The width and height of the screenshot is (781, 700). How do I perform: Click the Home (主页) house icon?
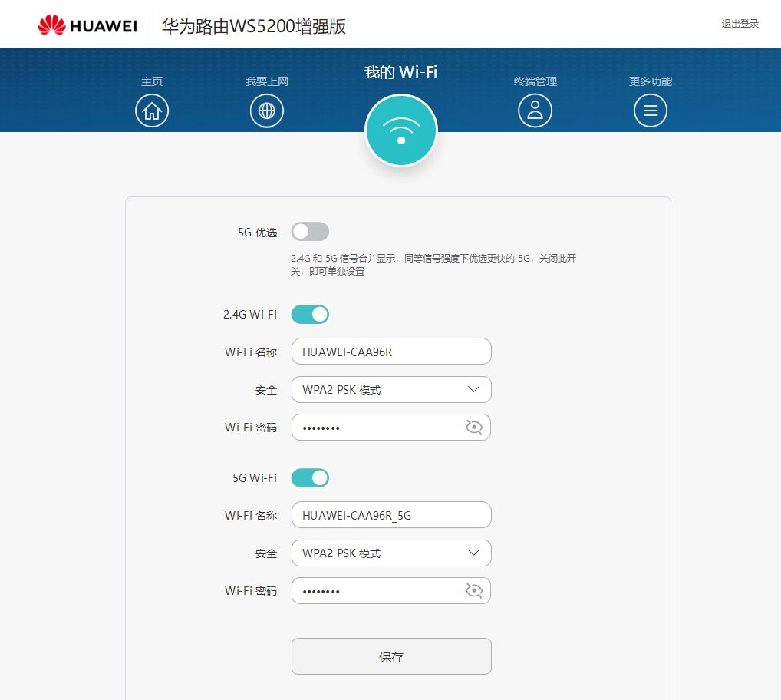coord(152,111)
